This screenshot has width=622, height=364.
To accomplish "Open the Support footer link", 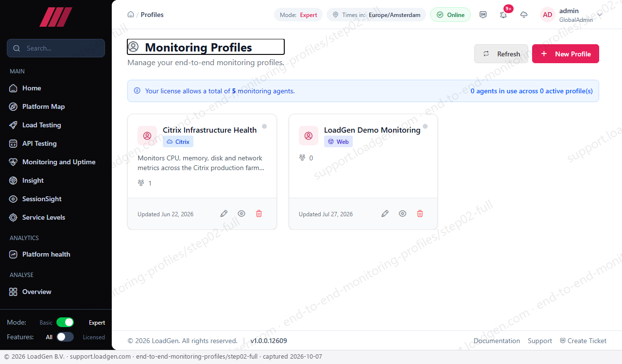I will pos(540,341).
